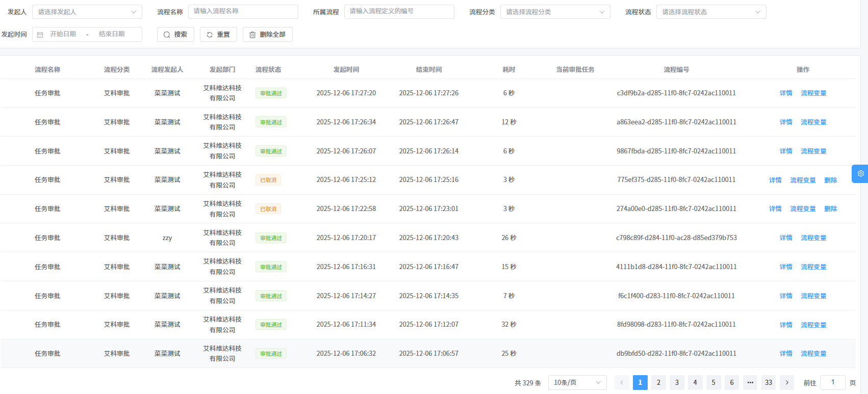Change the 10条/页 page size selector
Screen dimensions: 868x394
click(577, 382)
